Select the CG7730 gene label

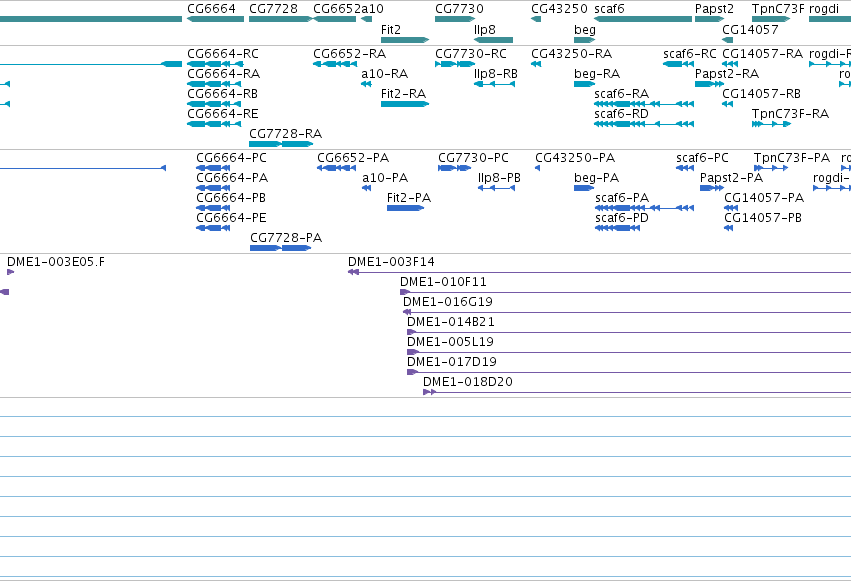[x=459, y=9]
